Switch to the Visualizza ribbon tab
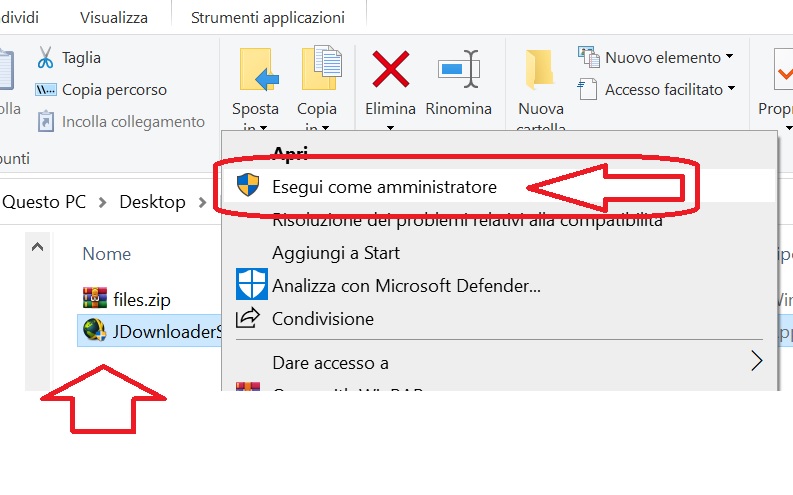 coord(114,17)
